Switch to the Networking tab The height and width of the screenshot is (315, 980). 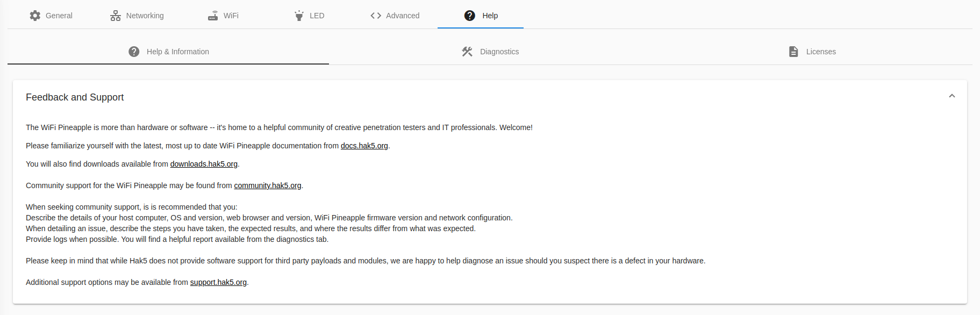pyautogui.click(x=137, y=16)
